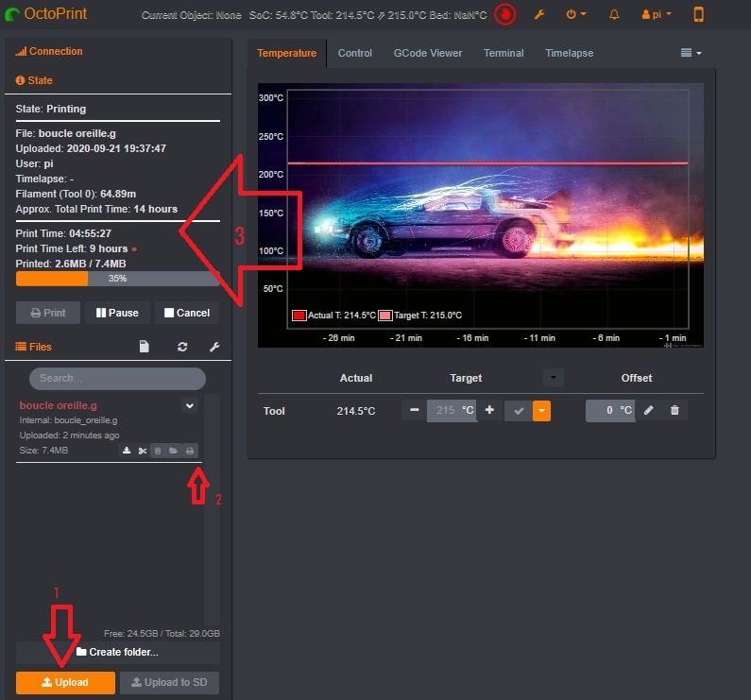The image size is (751, 700).
Task: Expand details of boucle oreille.g with chevron
Action: pos(190,406)
